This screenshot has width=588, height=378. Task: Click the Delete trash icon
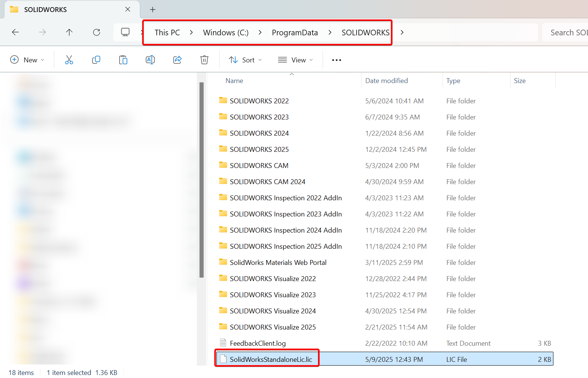pos(204,60)
